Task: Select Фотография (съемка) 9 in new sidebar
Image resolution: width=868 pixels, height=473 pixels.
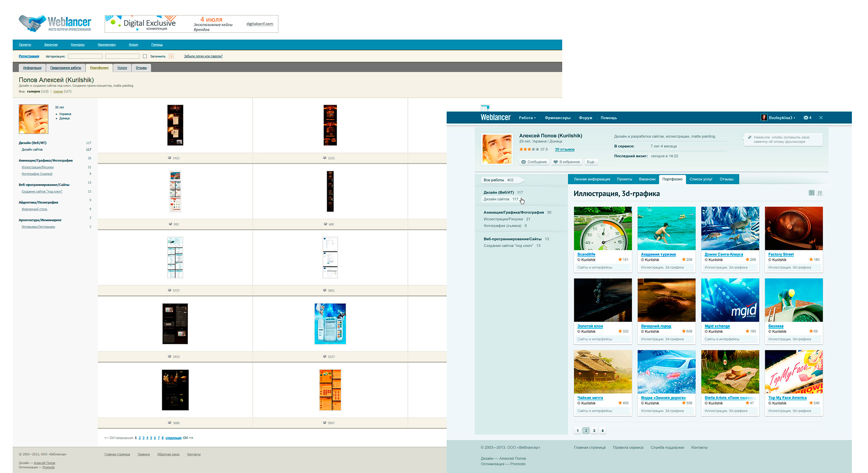Action: (505, 225)
